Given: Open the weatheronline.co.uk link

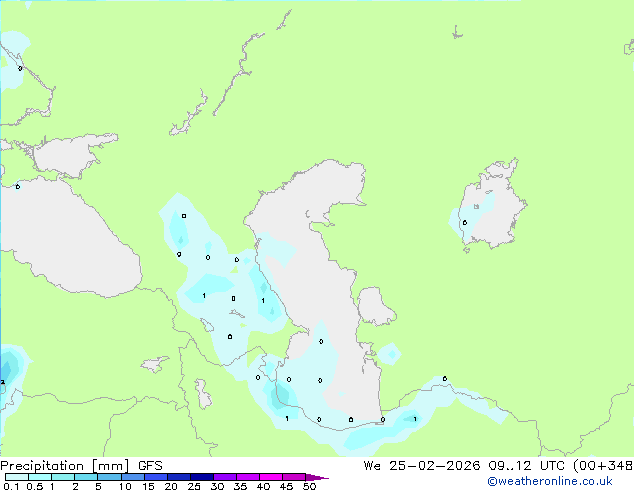Looking at the screenshot, I should 550,481.
